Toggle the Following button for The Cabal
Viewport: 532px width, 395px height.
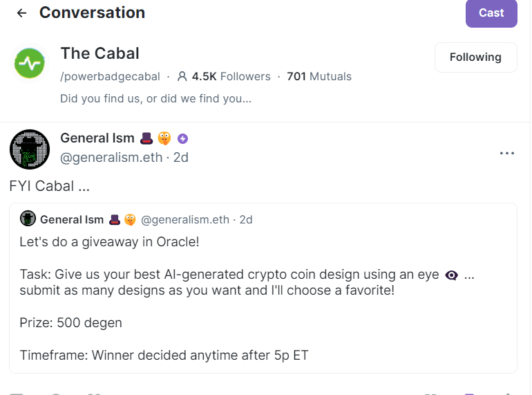[x=475, y=57]
